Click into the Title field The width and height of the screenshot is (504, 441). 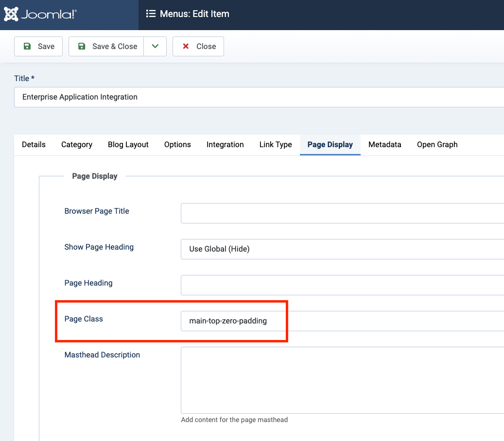click(258, 97)
